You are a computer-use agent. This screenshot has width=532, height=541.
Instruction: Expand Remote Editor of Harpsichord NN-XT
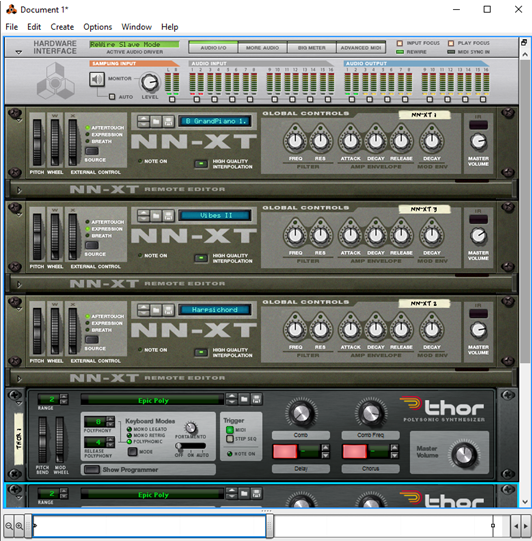pos(19,379)
